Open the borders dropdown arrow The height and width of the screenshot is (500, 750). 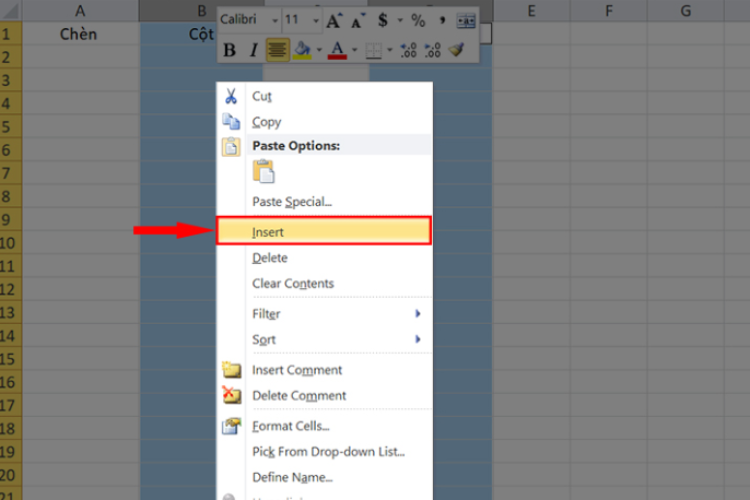point(390,50)
